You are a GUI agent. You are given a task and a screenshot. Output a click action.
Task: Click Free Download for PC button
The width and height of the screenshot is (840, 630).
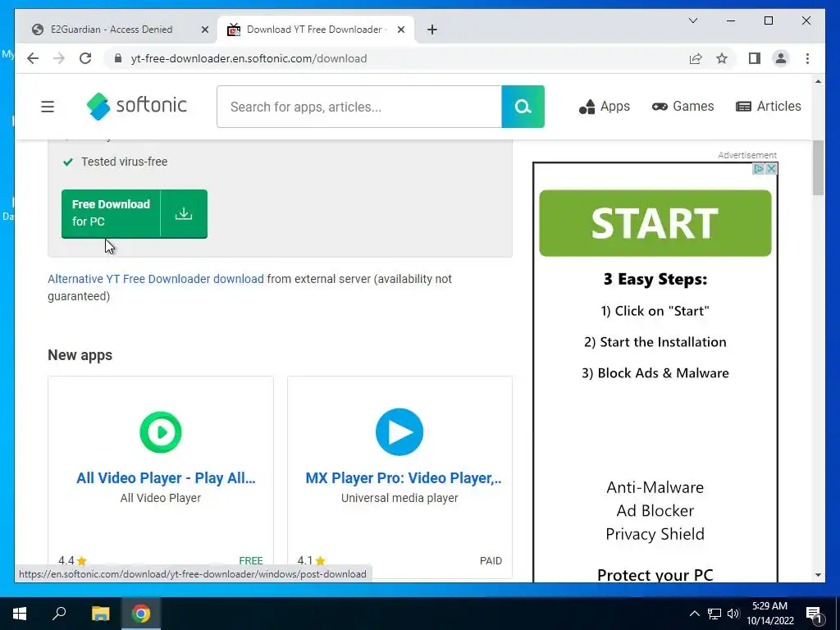tap(135, 214)
